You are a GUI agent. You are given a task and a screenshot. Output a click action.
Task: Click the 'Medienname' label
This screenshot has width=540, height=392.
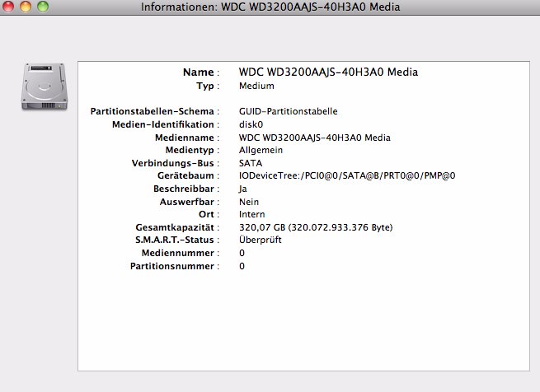click(185, 138)
